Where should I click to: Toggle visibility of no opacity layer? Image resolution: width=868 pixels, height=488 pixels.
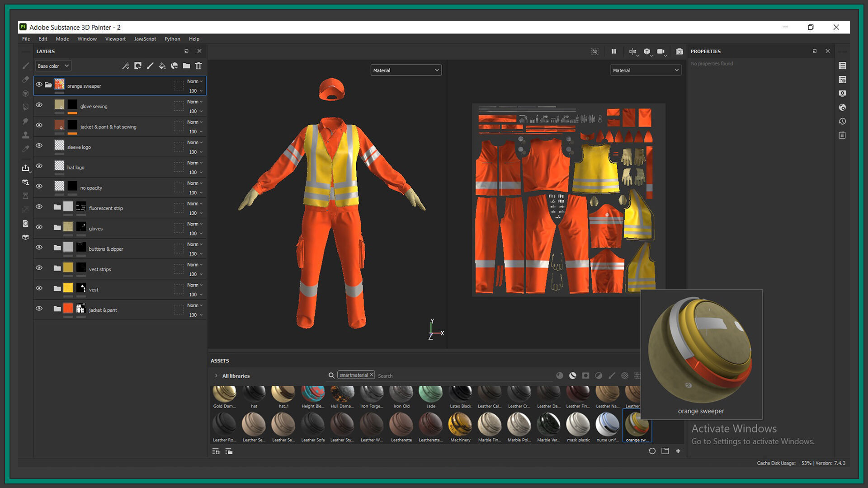click(x=39, y=186)
